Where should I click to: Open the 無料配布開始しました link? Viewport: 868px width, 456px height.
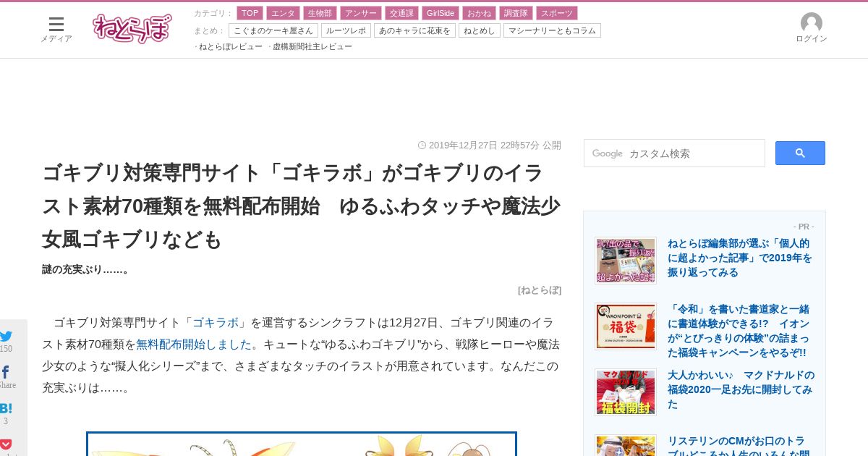click(194, 344)
